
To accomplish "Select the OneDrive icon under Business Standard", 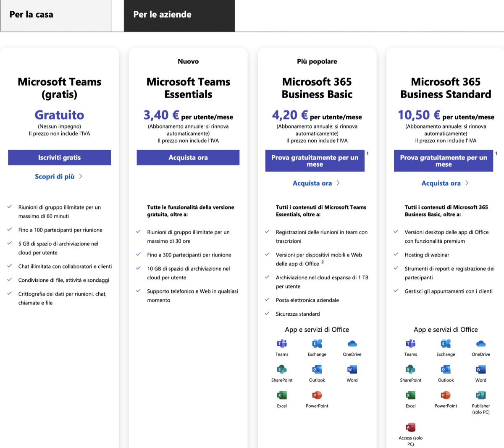I will click(480, 344).
